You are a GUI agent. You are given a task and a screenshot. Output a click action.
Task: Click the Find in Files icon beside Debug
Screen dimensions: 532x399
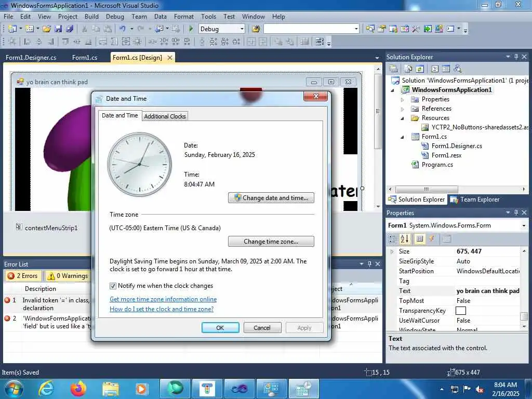click(256, 29)
